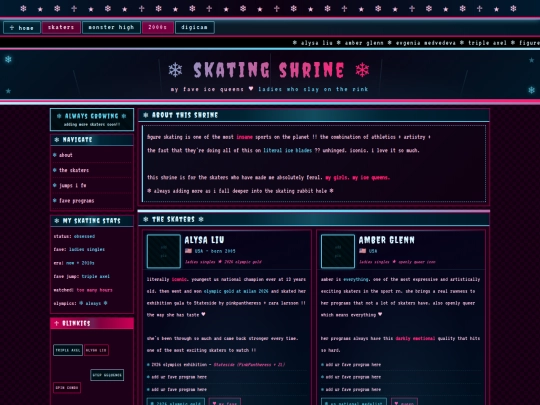The width and height of the screenshot is (540, 405).
Task: Click the highlighted word 'insane' in about text
Action: coord(245,137)
